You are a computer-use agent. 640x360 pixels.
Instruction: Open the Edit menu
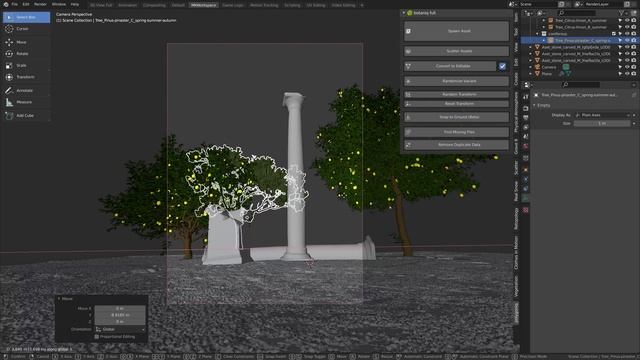coord(26,4)
